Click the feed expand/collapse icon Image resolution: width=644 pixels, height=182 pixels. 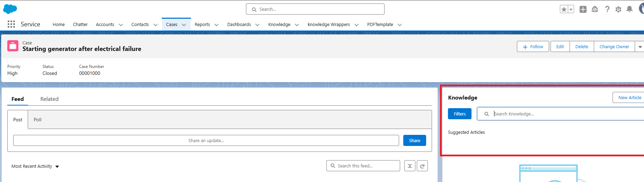point(409,166)
